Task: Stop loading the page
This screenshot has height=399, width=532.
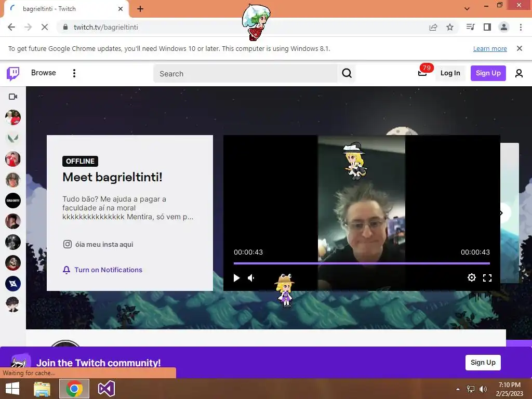Action: [x=45, y=27]
